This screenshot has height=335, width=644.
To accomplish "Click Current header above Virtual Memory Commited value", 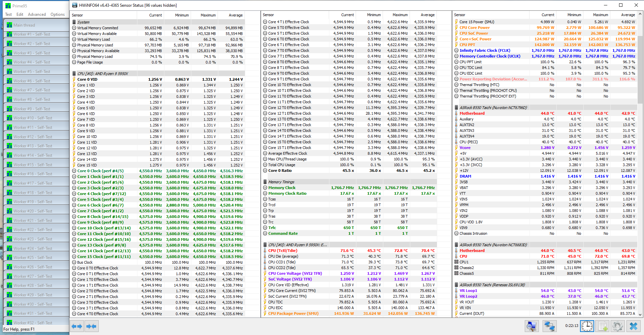I will (x=151, y=15).
